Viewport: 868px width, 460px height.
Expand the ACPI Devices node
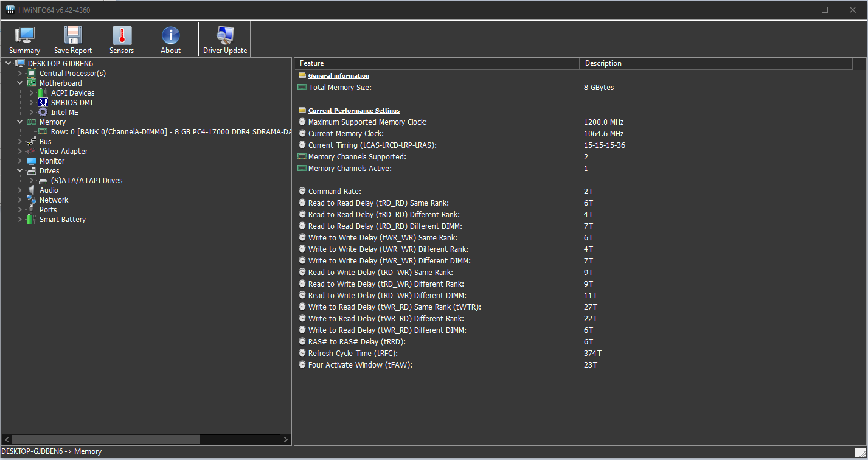[32, 92]
